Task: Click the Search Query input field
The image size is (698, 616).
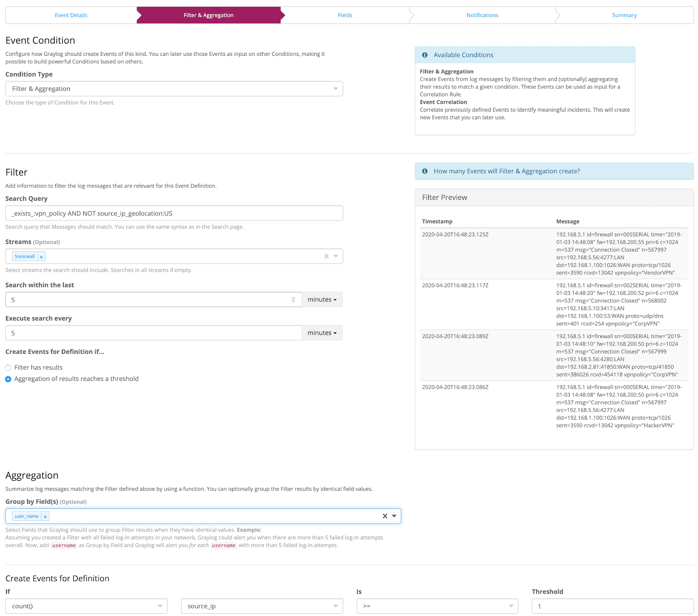Action: pyautogui.click(x=174, y=213)
